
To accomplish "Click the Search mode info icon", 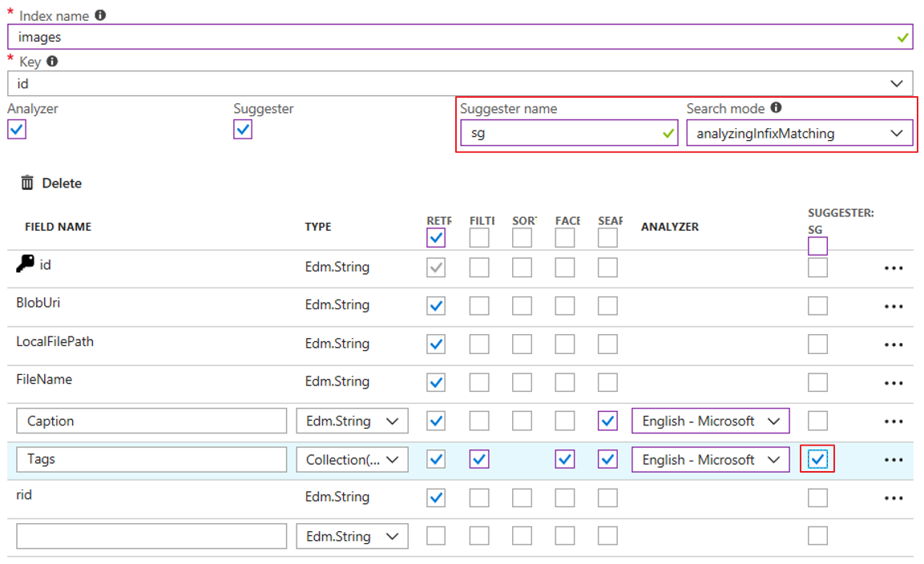I will (x=776, y=108).
